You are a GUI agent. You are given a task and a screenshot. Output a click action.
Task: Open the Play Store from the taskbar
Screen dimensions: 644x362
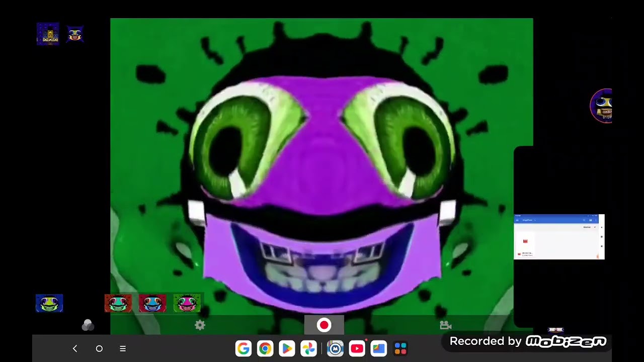[x=287, y=348]
